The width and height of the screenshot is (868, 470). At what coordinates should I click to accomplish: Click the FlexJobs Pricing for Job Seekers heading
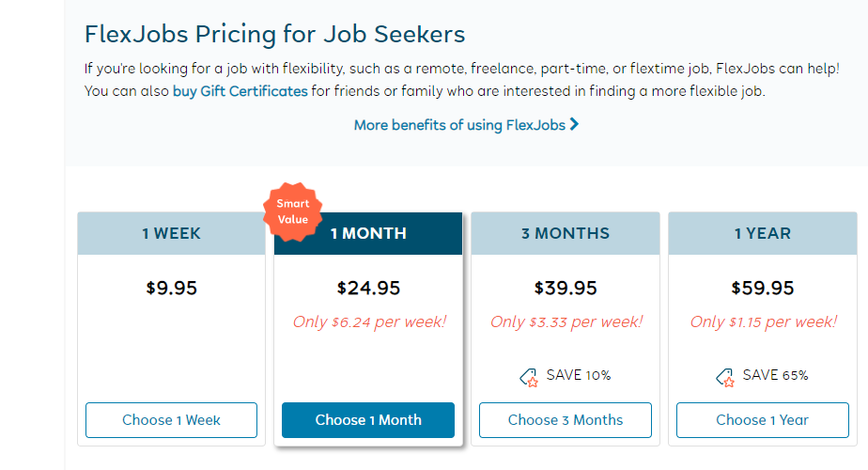click(x=274, y=35)
